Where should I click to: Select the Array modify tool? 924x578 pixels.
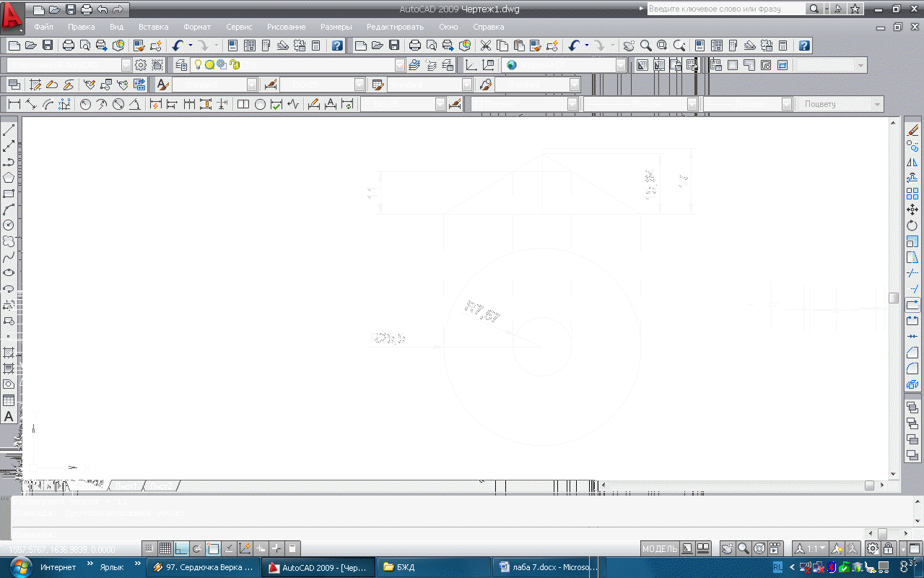[x=912, y=194]
